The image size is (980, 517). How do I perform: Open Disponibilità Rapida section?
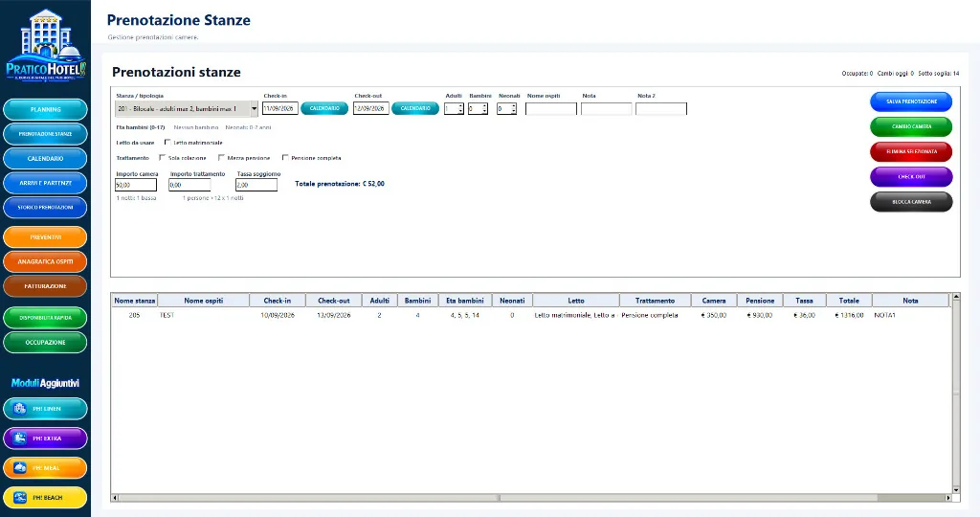45,318
